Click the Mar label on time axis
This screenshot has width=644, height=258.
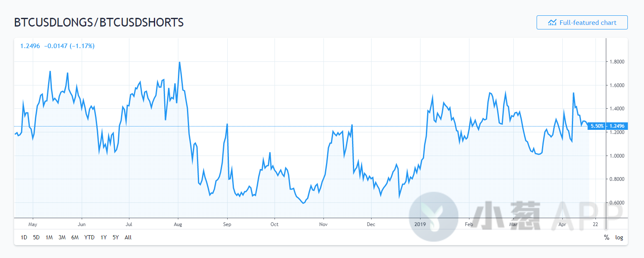point(513,224)
